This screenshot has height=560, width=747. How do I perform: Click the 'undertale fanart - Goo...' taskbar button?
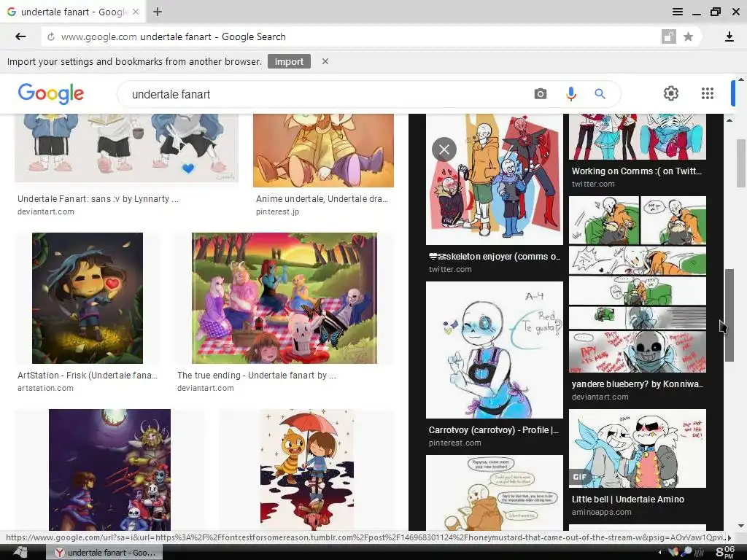pos(104,553)
